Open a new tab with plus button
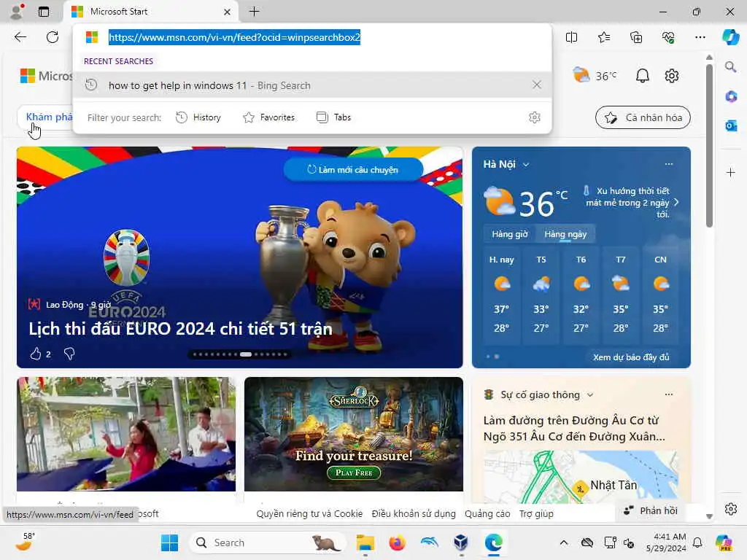Screen dimensions: 747x560 pos(255,12)
